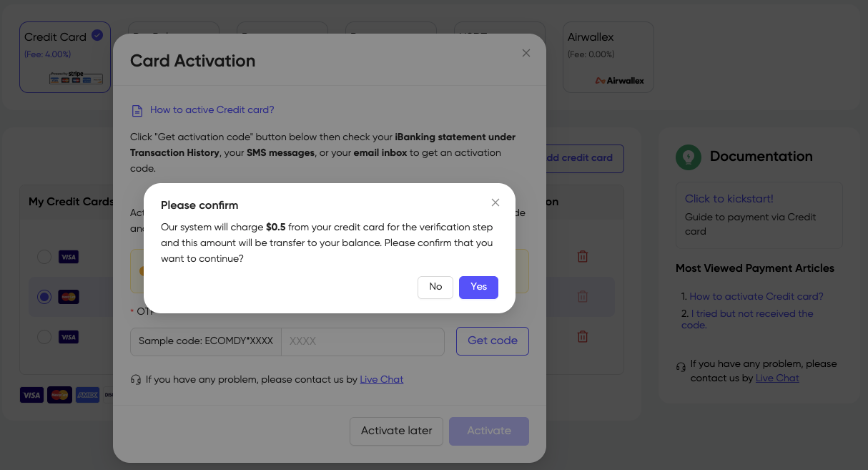Click the green location pin in Documentation panel

coord(688,156)
